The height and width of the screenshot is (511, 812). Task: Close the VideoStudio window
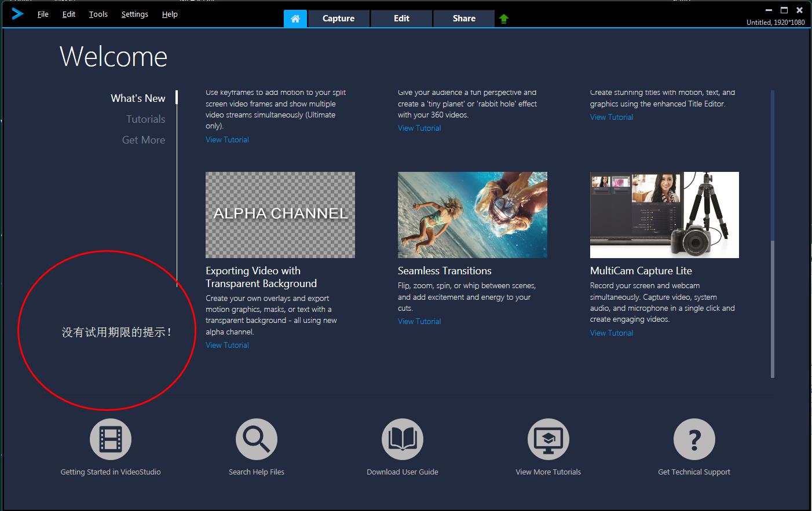coord(799,10)
